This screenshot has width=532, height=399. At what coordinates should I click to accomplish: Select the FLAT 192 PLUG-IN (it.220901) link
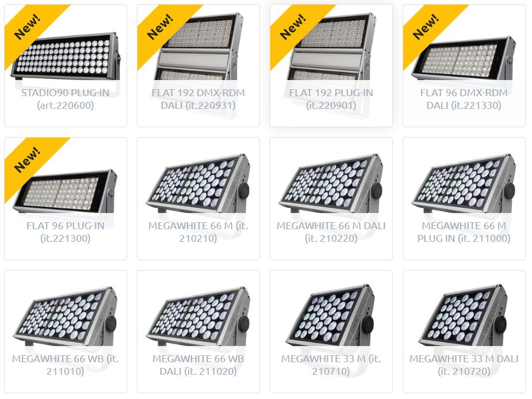pyautogui.click(x=331, y=99)
